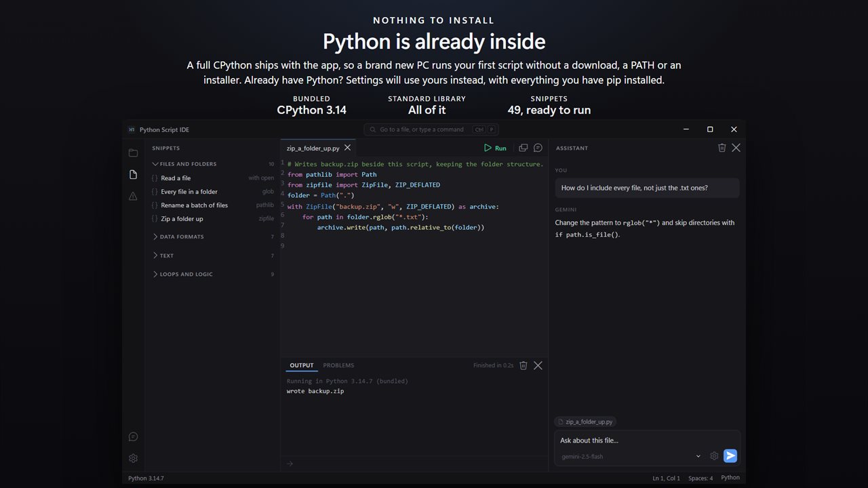Viewport: 868px width, 488px height.
Task: Switch to the Output tab
Action: click(302, 365)
